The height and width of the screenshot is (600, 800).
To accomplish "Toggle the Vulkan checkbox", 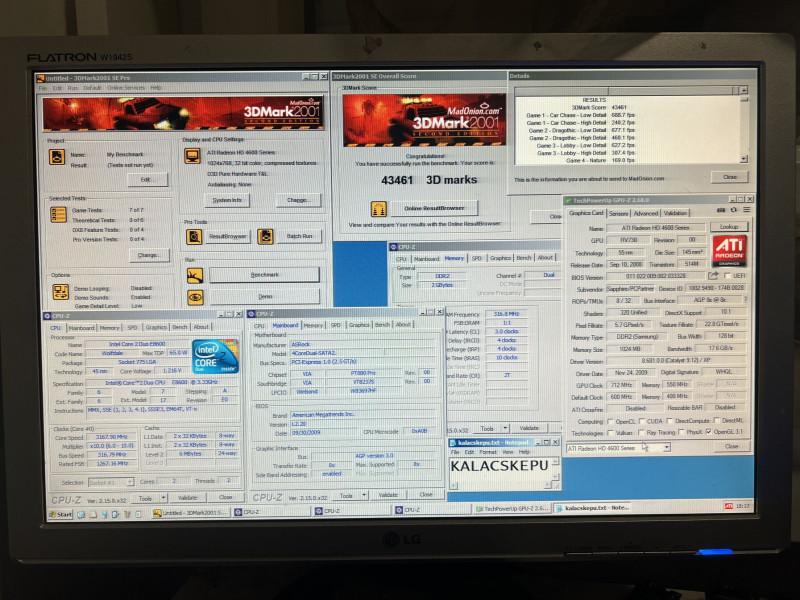I will (x=610, y=433).
